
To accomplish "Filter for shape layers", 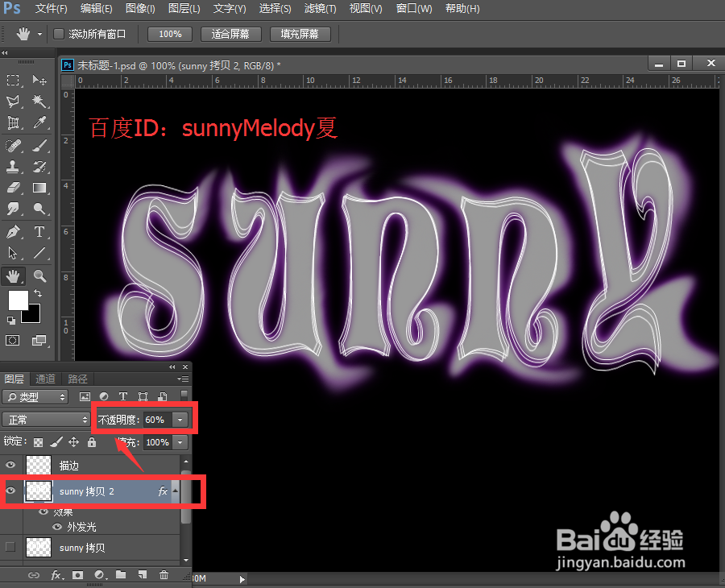I will point(143,396).
